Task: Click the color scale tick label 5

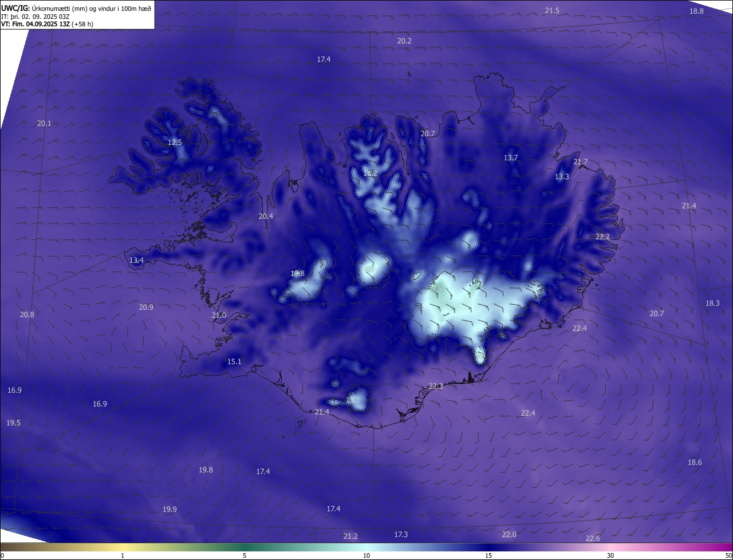Action: (x=245, y=555)
